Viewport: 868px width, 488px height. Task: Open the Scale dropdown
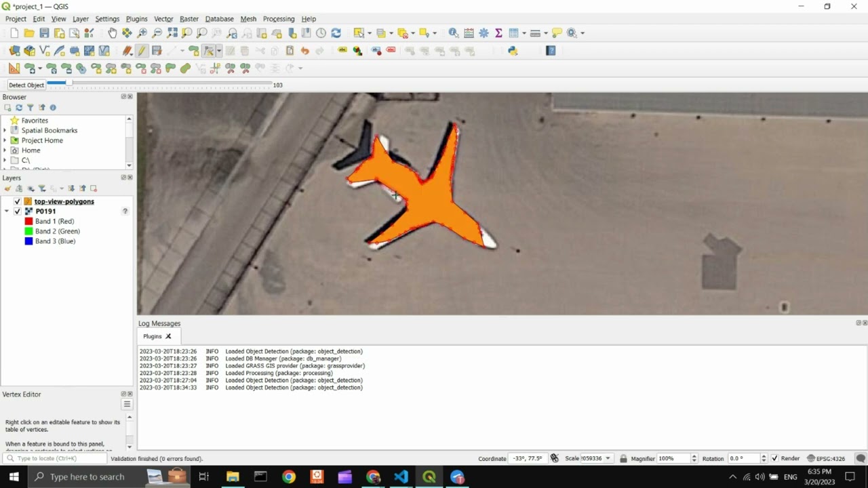click(x=608, y=458)
